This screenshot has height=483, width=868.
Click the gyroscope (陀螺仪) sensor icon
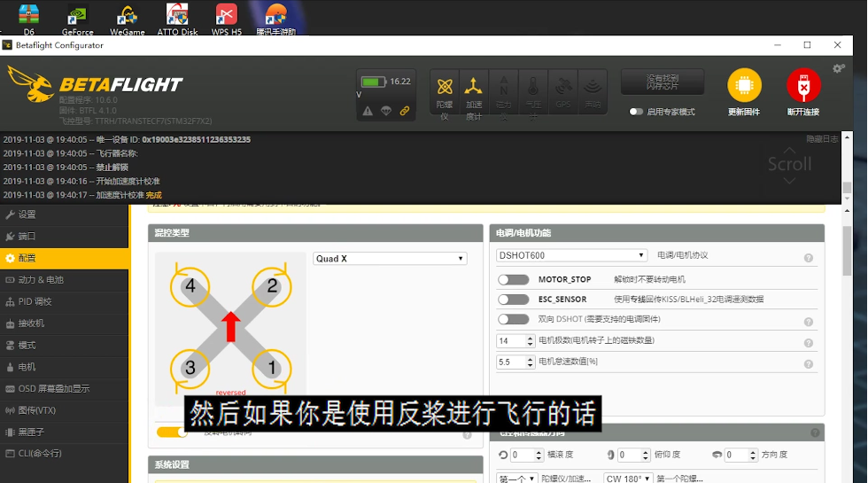445,87
